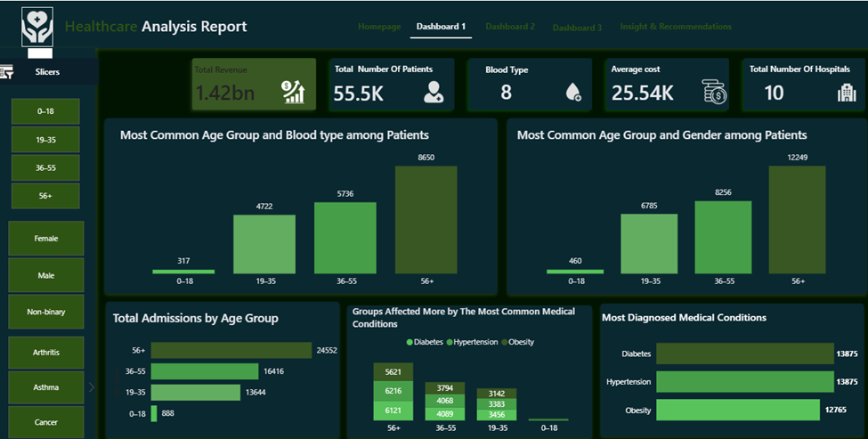Click the Hypertension legend swatch
This screenshot has width=868, height=439.
[x=450, y=342]
